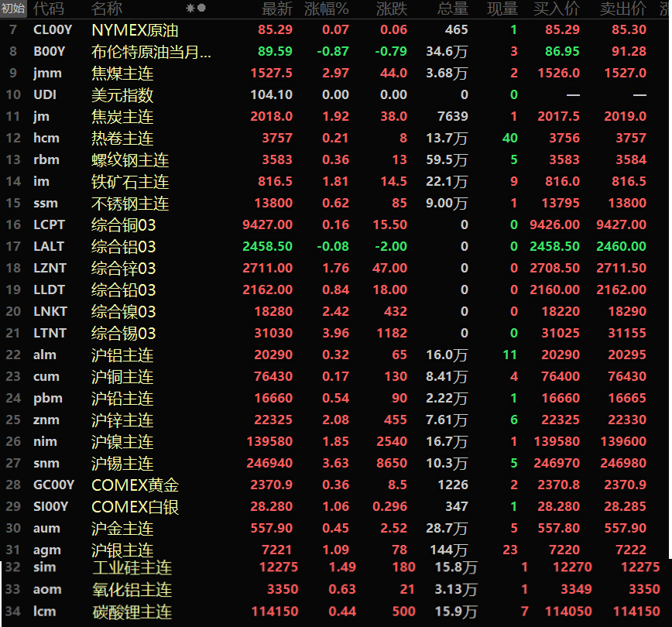Click latest price 246940
Image resolution: width=672 pixels, height=627 pixels.
coord(269,464)
